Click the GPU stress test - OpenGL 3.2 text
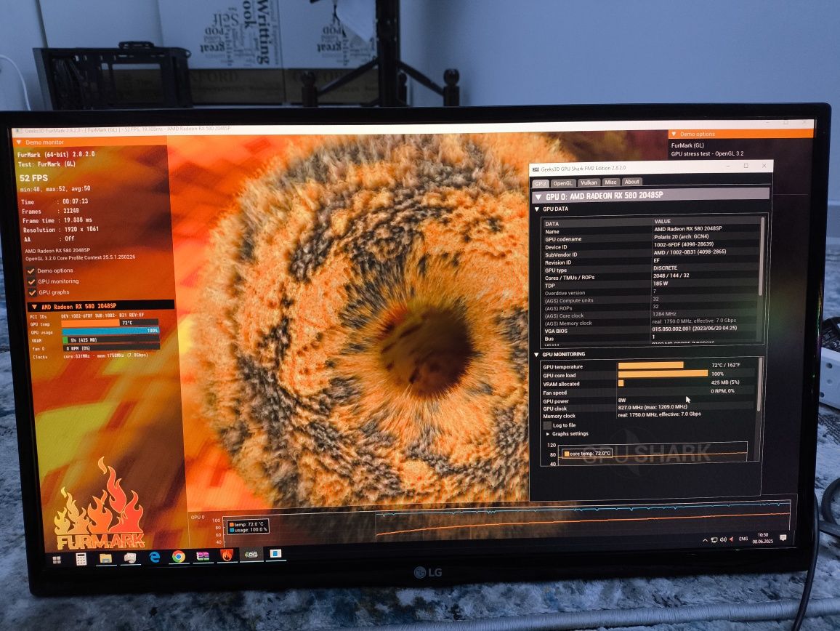This screenshot has width=840, height=631. click(x=706, y=154)
